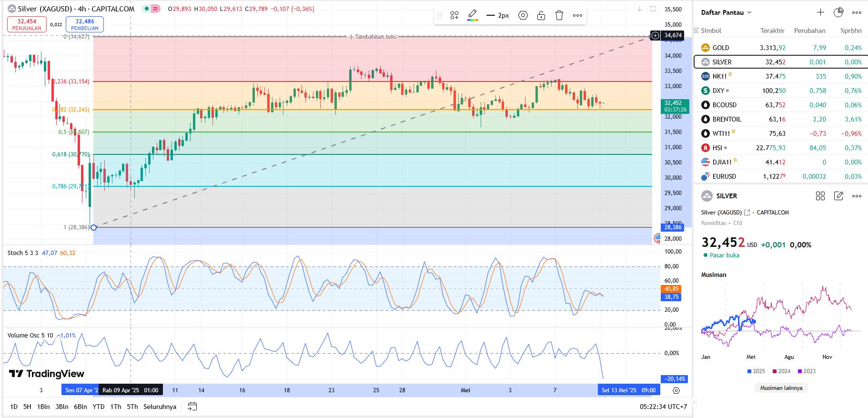Add a symbol to the watchlist
The width and height of the screenshot is (868, 418).
tap(820, 12)
